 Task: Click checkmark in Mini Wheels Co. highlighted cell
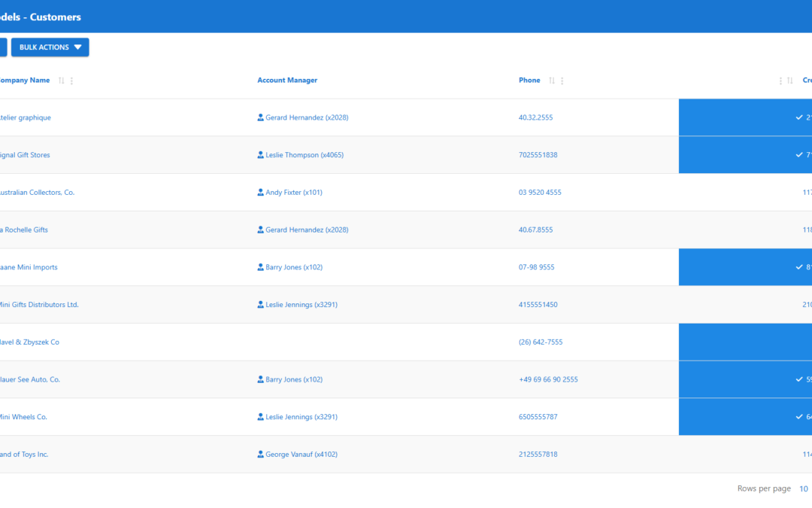click(x=799, y=417)
